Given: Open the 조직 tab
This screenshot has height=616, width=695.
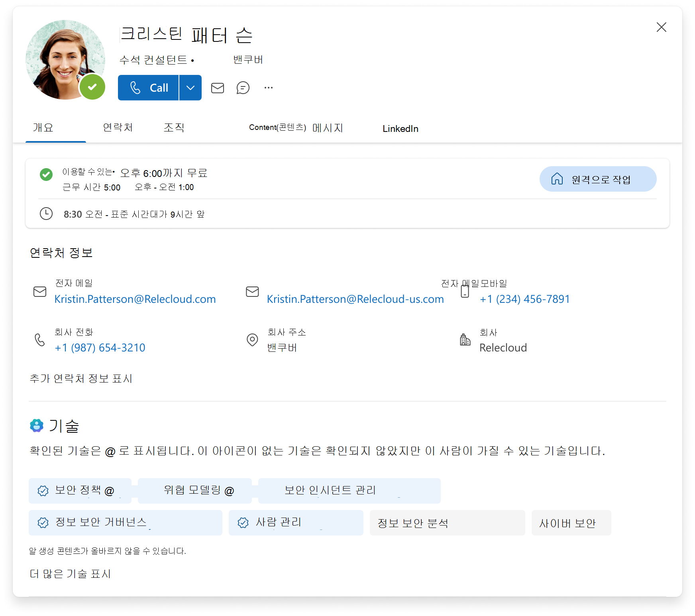Looking at the screenshot, I should pyautogui.click(x=174, y=128).
